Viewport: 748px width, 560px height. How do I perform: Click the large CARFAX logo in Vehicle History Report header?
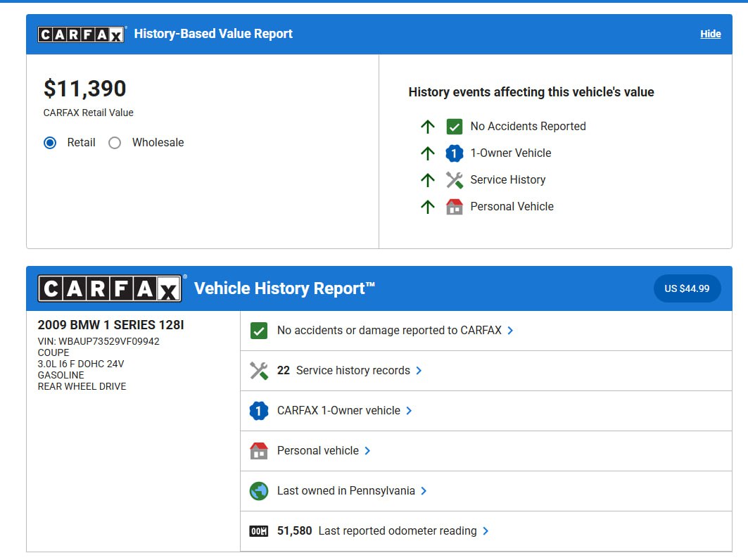point(110,288)
